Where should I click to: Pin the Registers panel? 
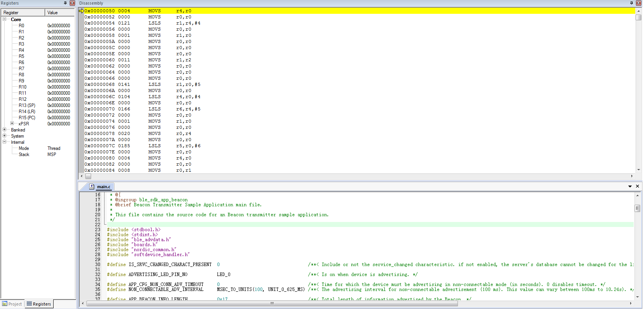click(x=65, y=3)
